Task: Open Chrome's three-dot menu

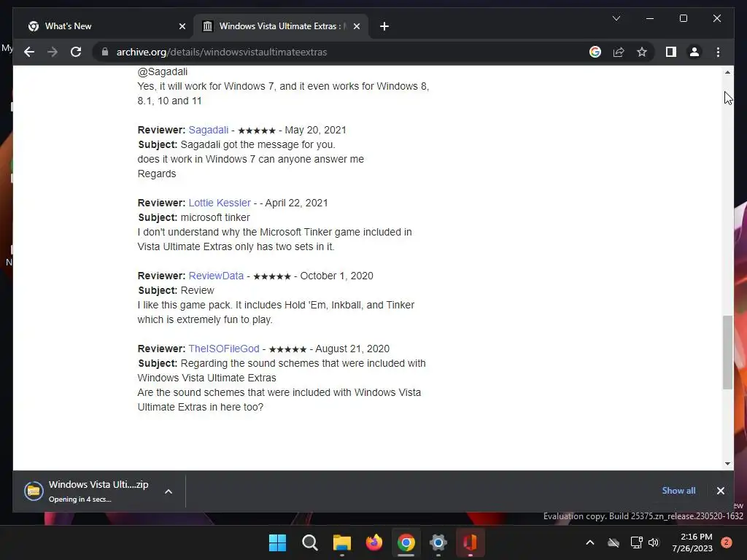Action: [718, 52]
